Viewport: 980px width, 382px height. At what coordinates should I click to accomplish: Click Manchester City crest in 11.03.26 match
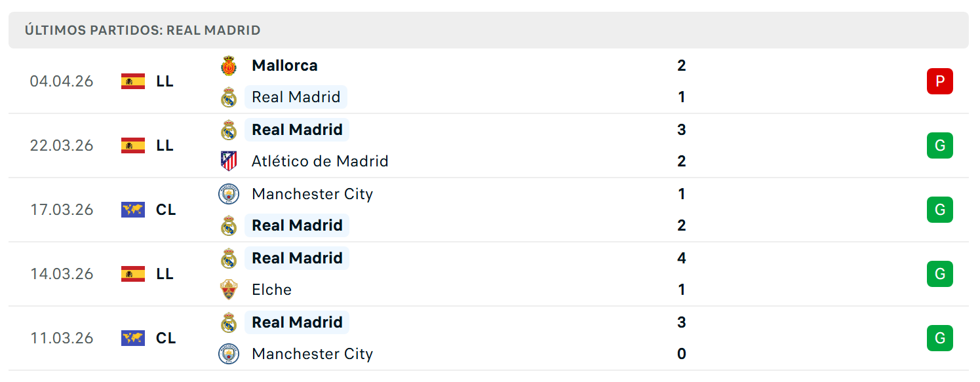point(228,354)
